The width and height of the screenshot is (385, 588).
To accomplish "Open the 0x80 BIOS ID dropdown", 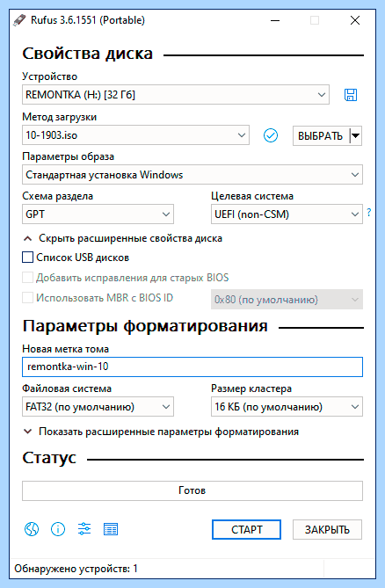I will point(287,299).
